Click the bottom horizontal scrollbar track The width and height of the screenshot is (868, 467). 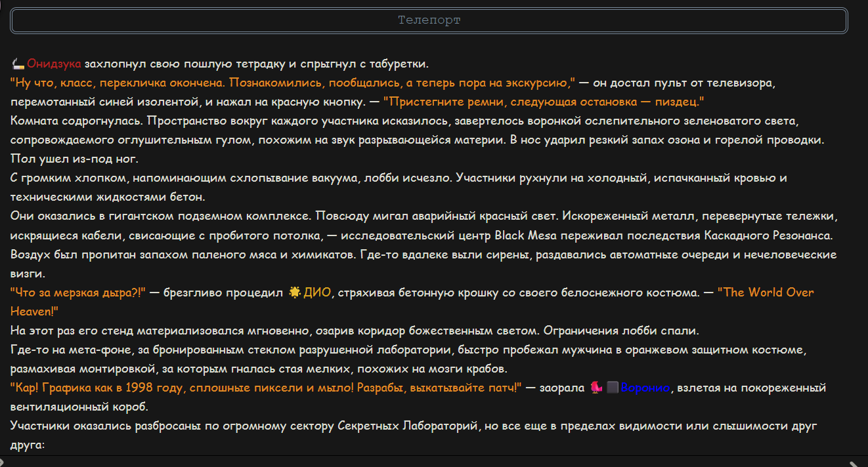point(429,462)
